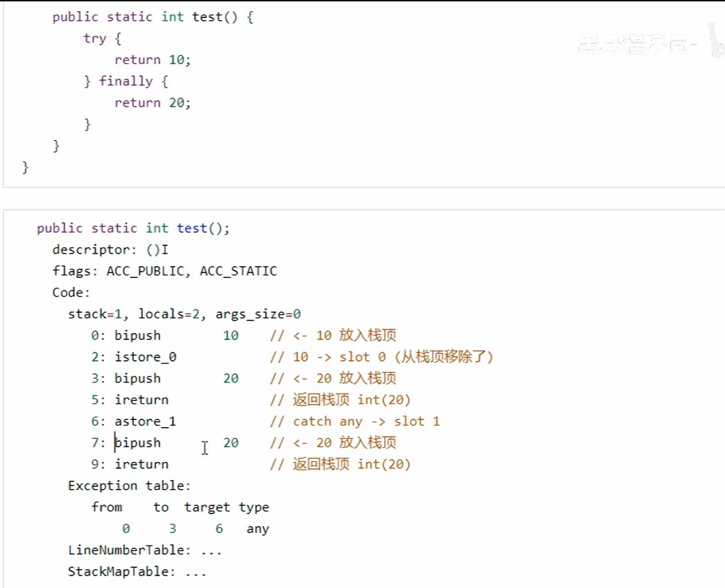This screenshot has width=725, height=588.
Task: Click 'flags: ACC_PUBLIC, ACC_STATIC' line
Action: tap(165, 271)
